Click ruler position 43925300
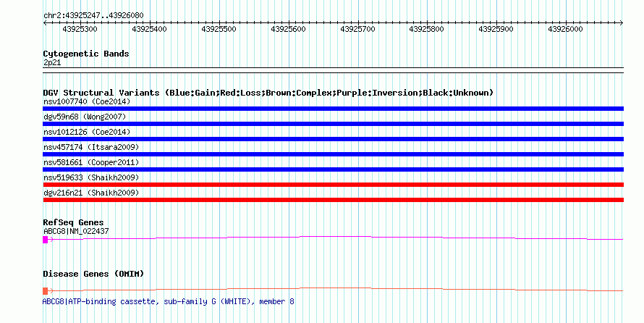The width and height of the screenshot is (644, 323). coord(80,30)
